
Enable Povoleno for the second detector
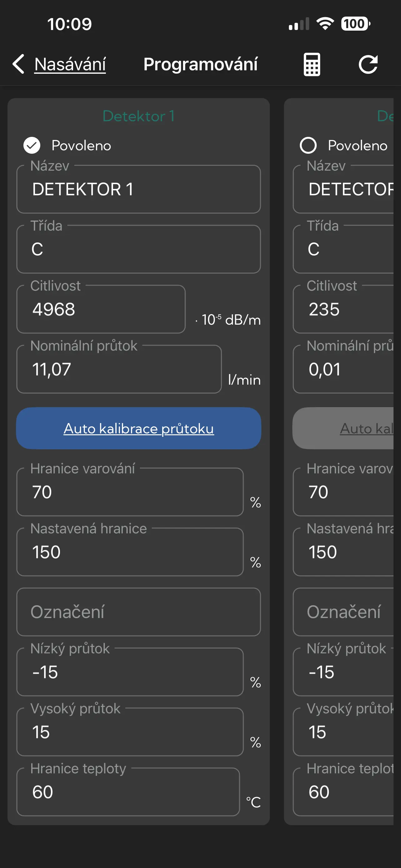308,146
